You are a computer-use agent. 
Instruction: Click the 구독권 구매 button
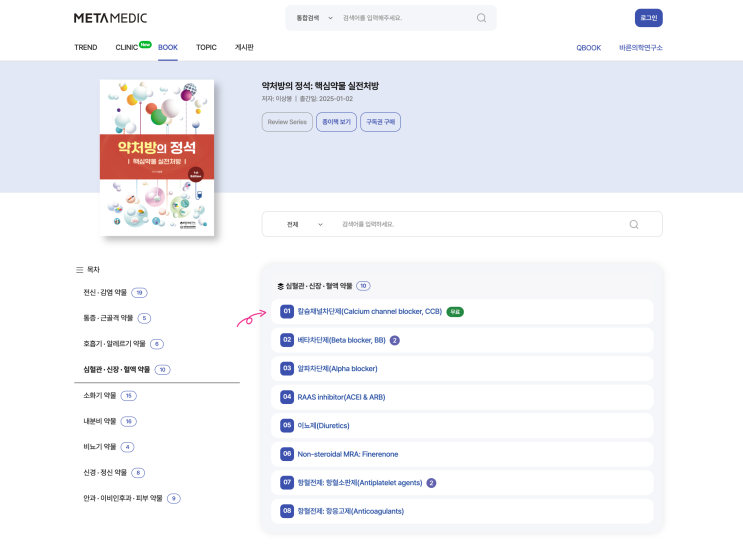(x=381, y=122)
